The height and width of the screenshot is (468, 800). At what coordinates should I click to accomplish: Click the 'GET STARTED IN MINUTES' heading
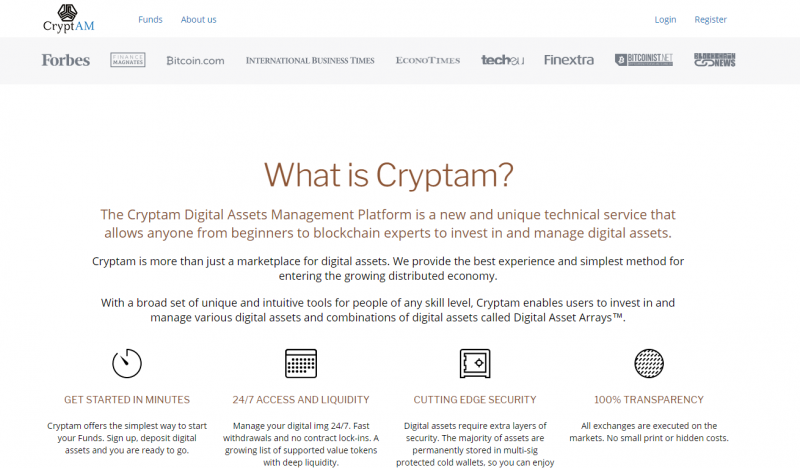[x=127, y=400]
